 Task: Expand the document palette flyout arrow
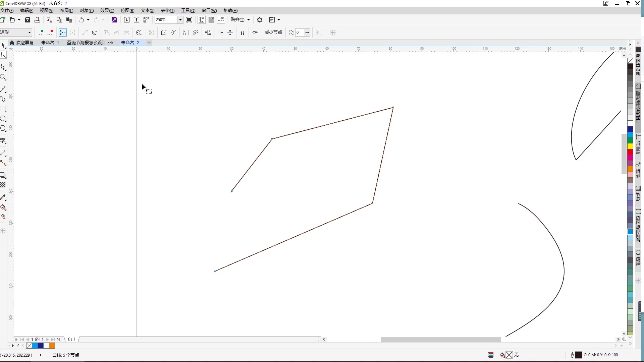(13, 346)
